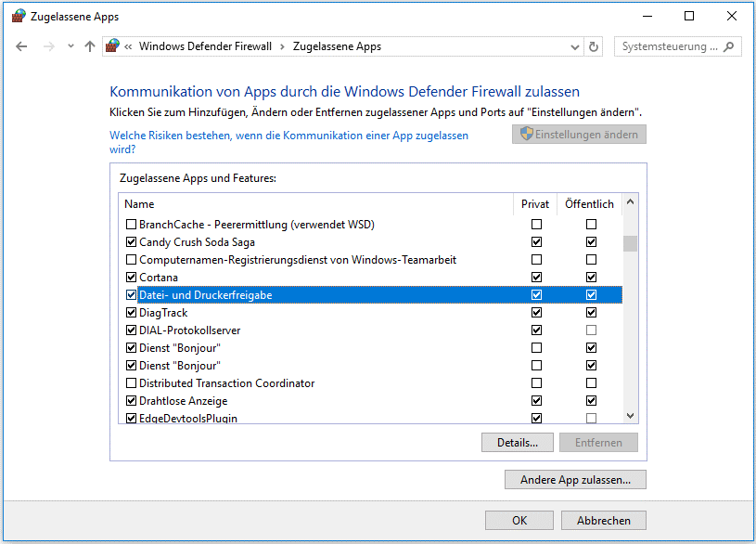Refresh the page with the reload icon
This screenshot has height=544, width=756.
point(594,46)
